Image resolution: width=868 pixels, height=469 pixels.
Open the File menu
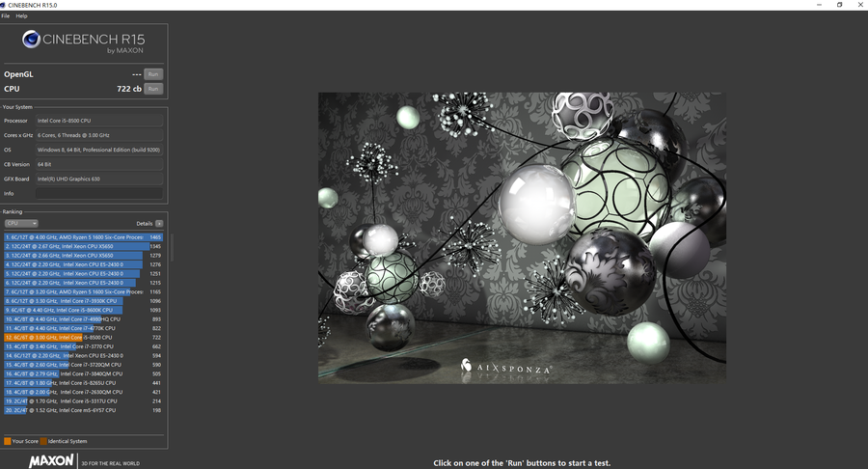click(x=6, y=16)
